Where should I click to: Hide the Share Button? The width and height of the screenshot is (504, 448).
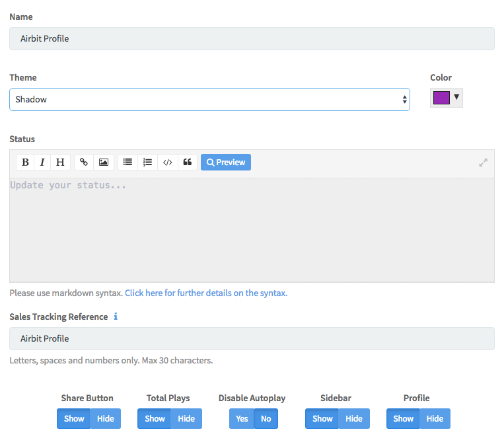pos(106,418)
